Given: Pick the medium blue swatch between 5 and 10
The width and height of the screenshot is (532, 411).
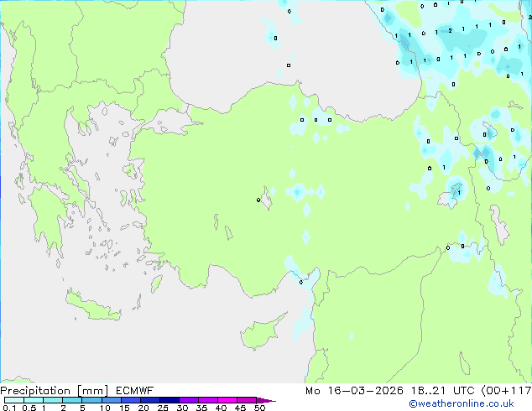Looking at the screenshot, I should pos(92,400).
